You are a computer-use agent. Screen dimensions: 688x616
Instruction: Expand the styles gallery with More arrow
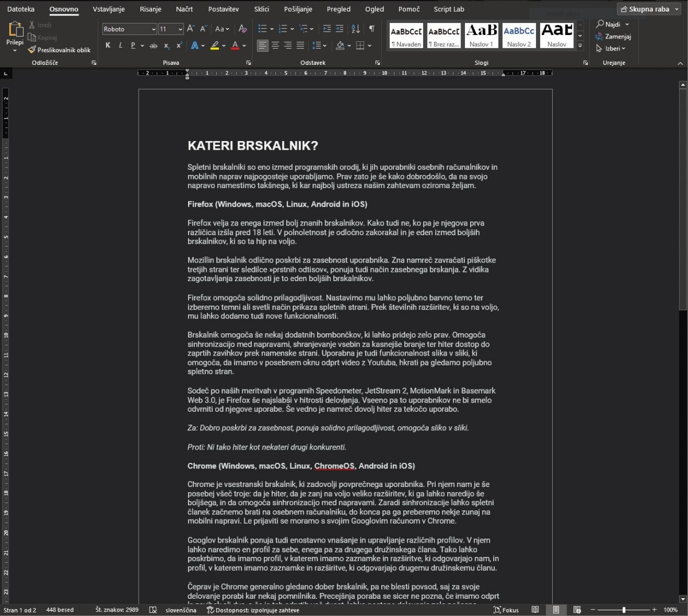click(580, 45)
